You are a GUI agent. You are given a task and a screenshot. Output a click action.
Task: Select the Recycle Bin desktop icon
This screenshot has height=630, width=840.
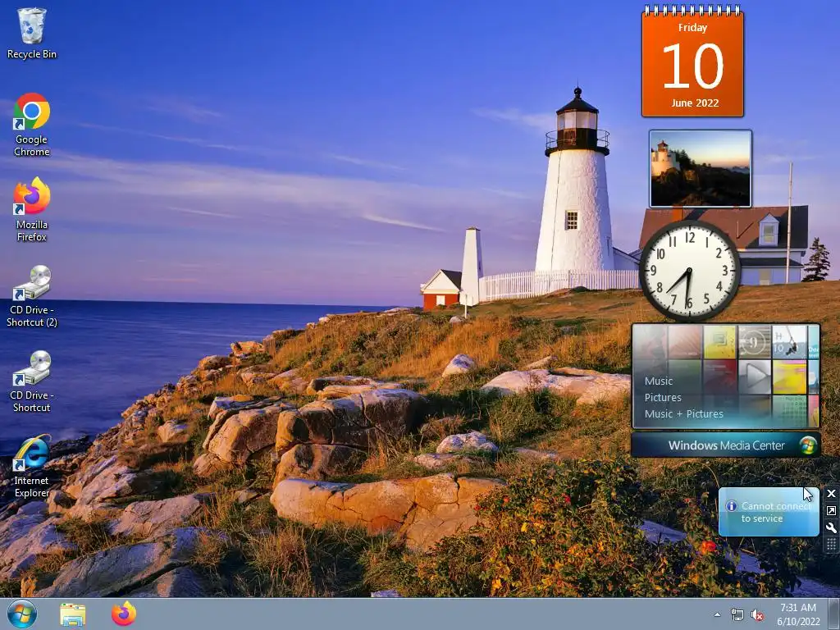32,33
